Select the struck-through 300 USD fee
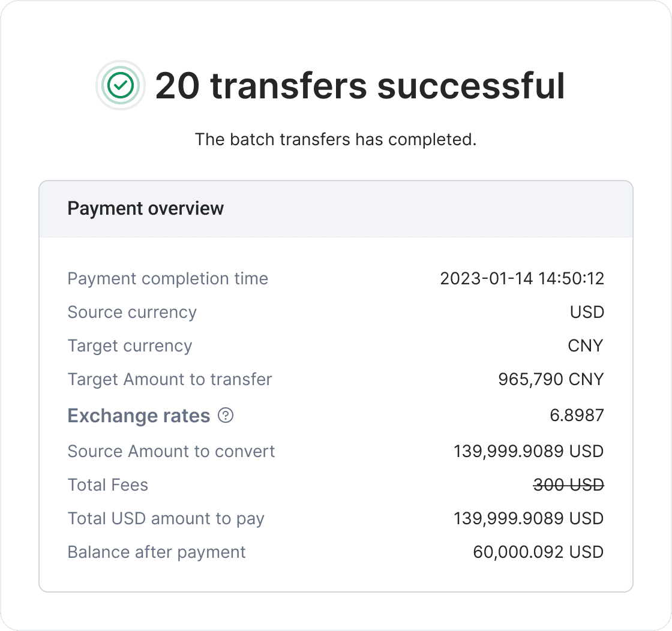672x631 pixels. (568, 485)
